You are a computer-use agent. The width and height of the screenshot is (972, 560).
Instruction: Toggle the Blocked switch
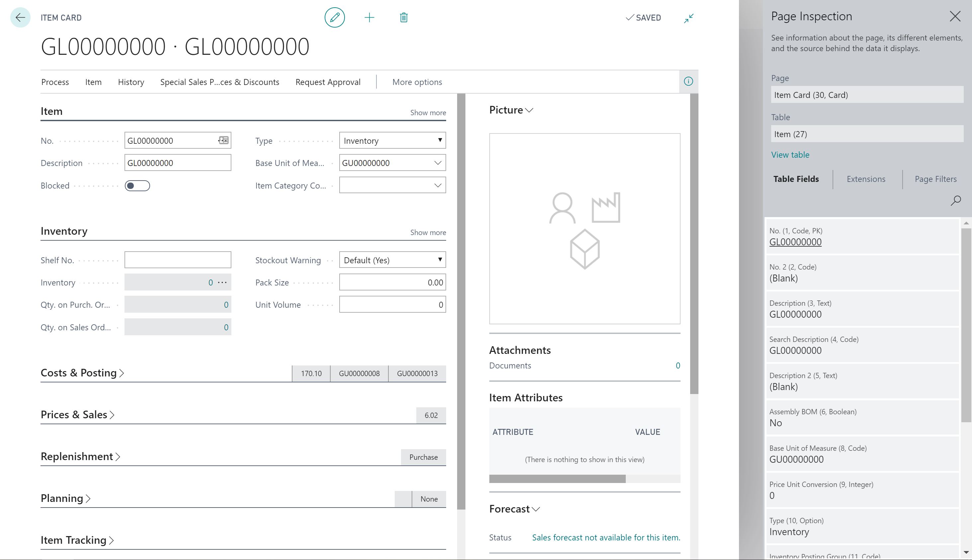[x=137, y=186]
